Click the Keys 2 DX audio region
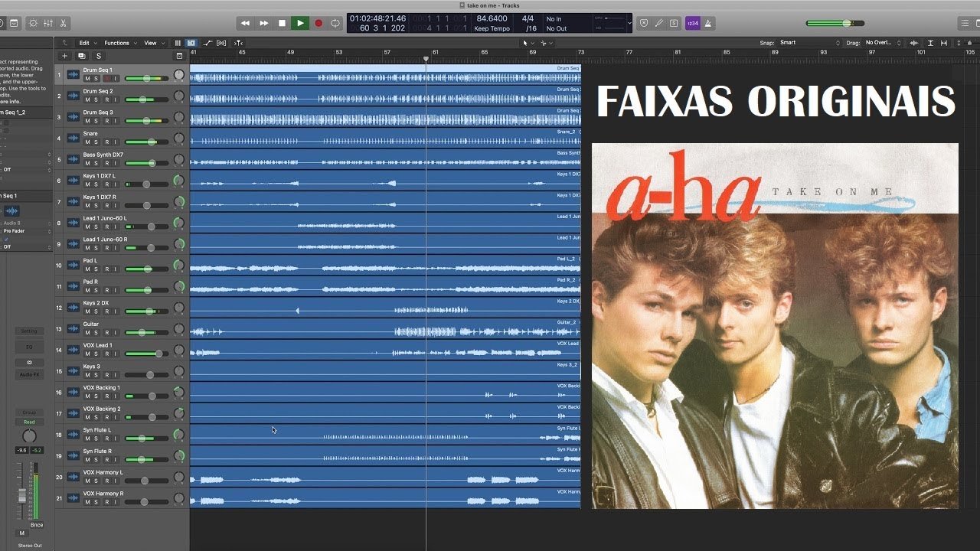This screenshot has height=551, width=980. pos(385,308)
